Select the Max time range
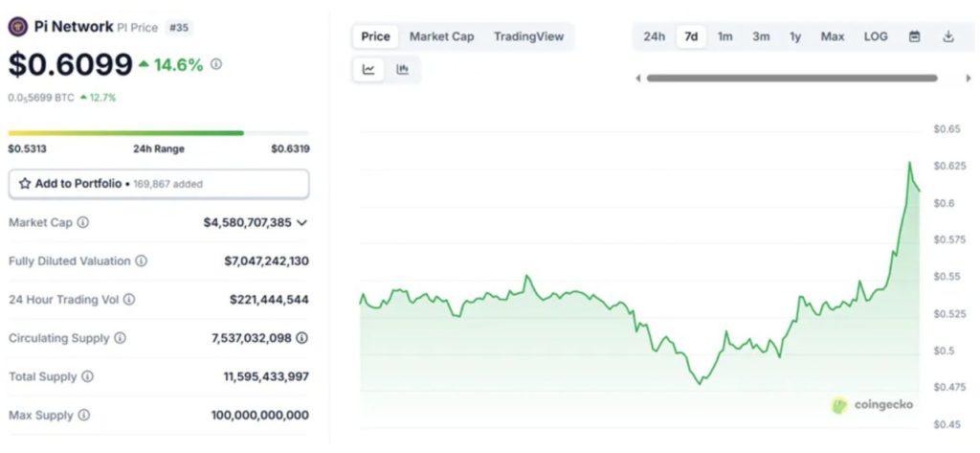 point(833,36)
